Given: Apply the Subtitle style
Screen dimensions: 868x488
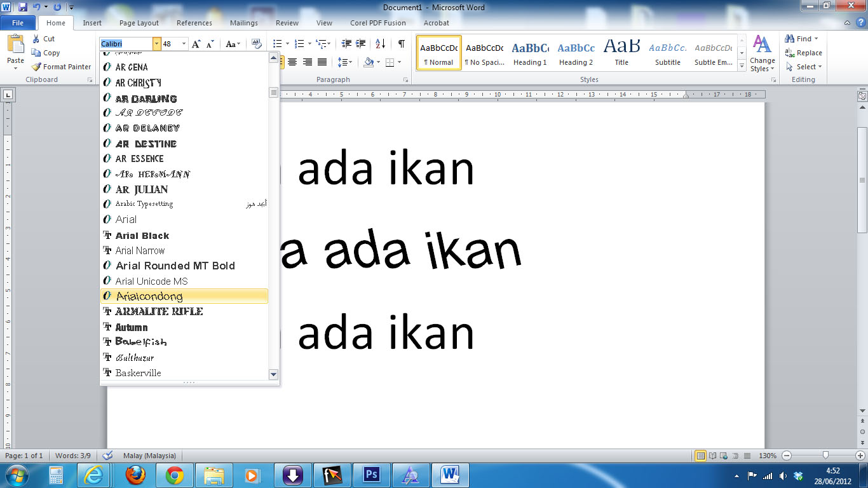Looking at the screenshot, I should tap(668, 53).
